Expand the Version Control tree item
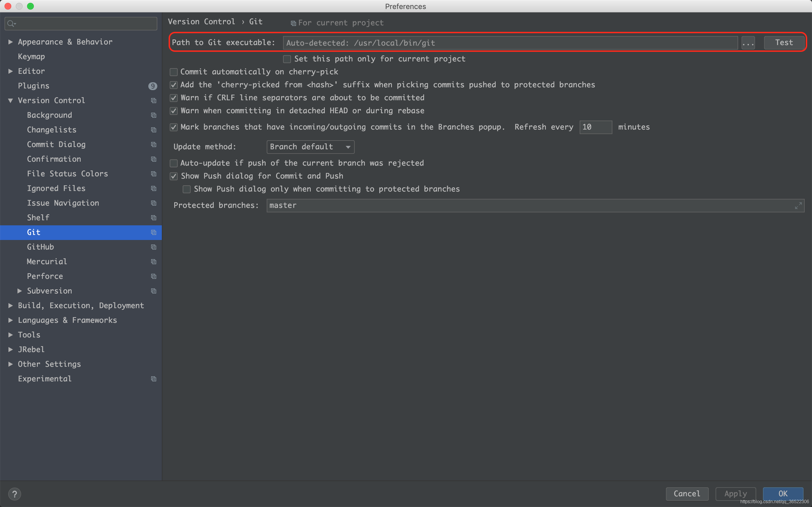Viewport: 812px width, 507px height. [10, 100]
